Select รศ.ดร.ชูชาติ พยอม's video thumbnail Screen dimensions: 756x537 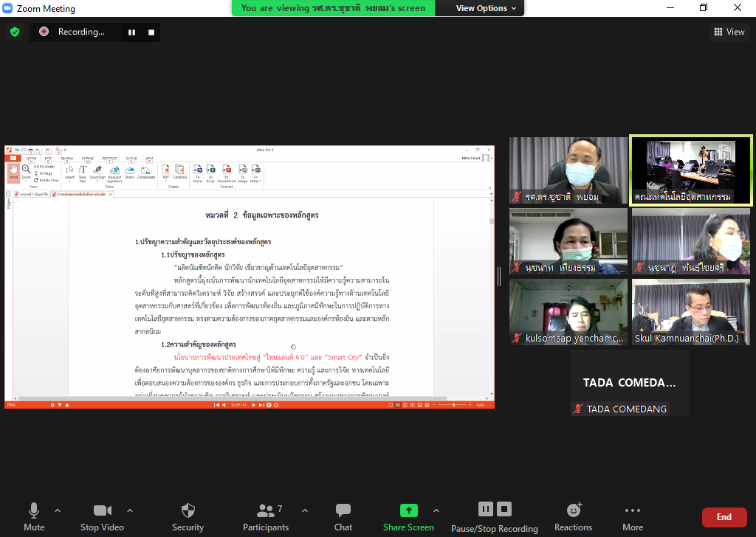(x=568, y=170)
